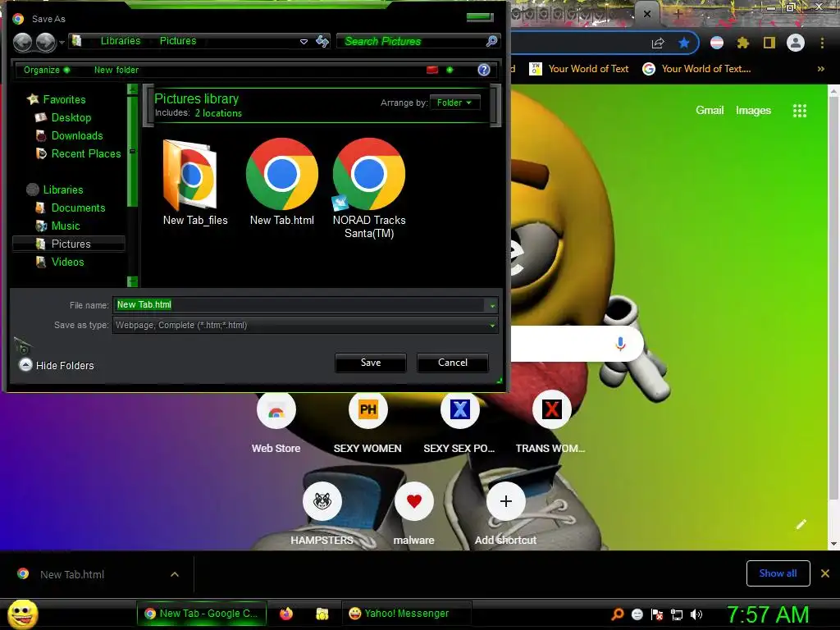The width and height of the screenshot is (840, 630).
Task: Click the striped flag extension icon
Action: tap(717, 43)
